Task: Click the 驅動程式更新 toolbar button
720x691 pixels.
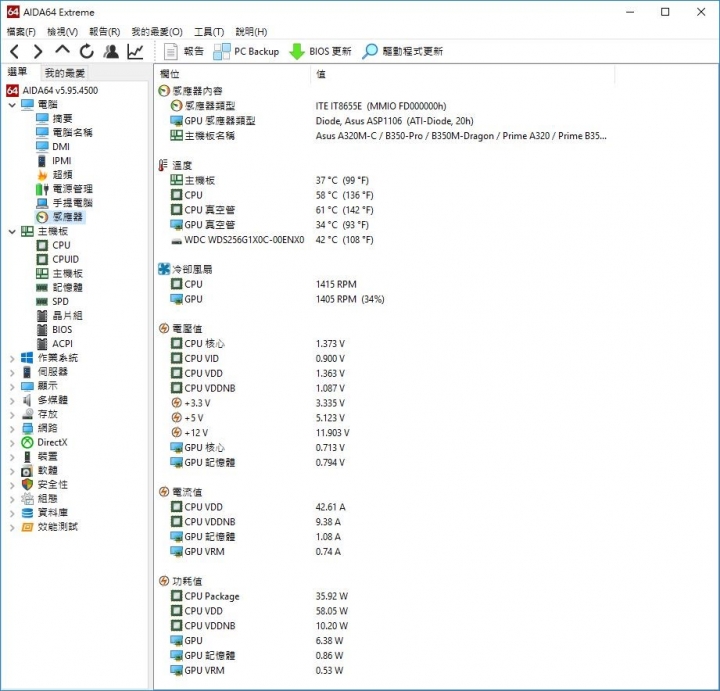Action: pyautogui.click(x=403, y=51)
